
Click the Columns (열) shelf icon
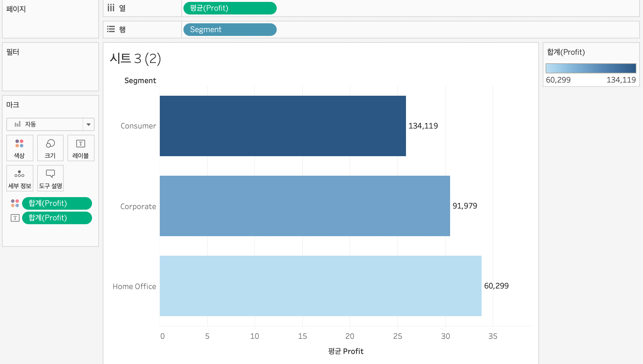point(111,8)
